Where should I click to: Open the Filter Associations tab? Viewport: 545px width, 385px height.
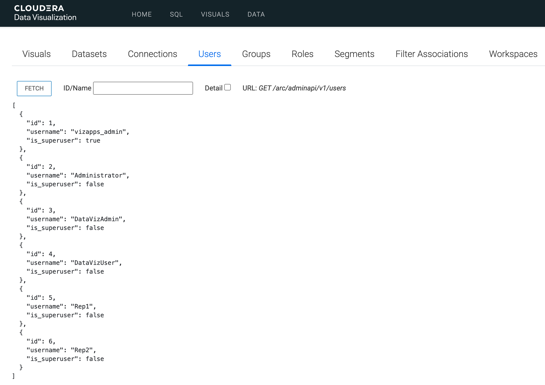(x=432, y=54)
